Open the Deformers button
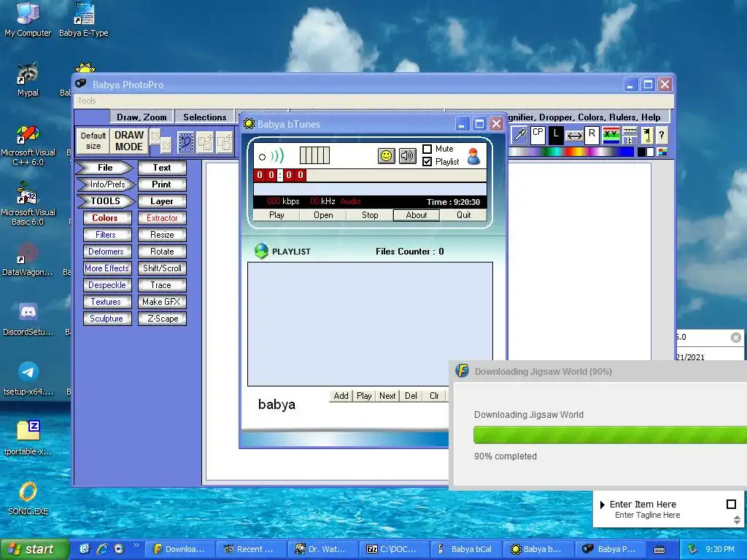Screen dimensions: 747x560 tap(107, 252)
